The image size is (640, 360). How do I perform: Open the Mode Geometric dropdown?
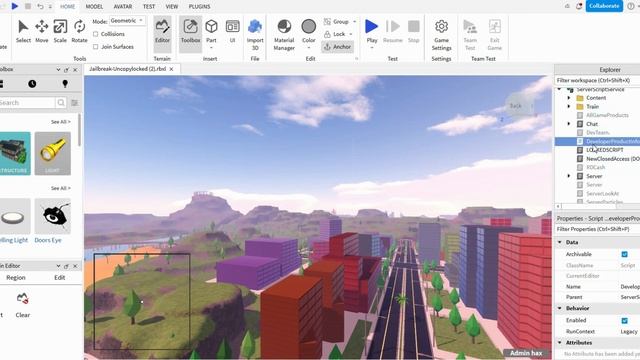[x=127, y=21]
